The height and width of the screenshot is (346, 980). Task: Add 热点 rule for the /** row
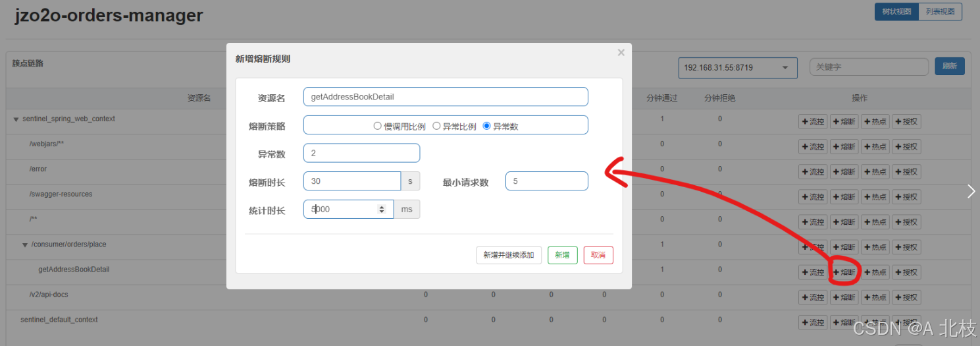(x=875, y=221)
